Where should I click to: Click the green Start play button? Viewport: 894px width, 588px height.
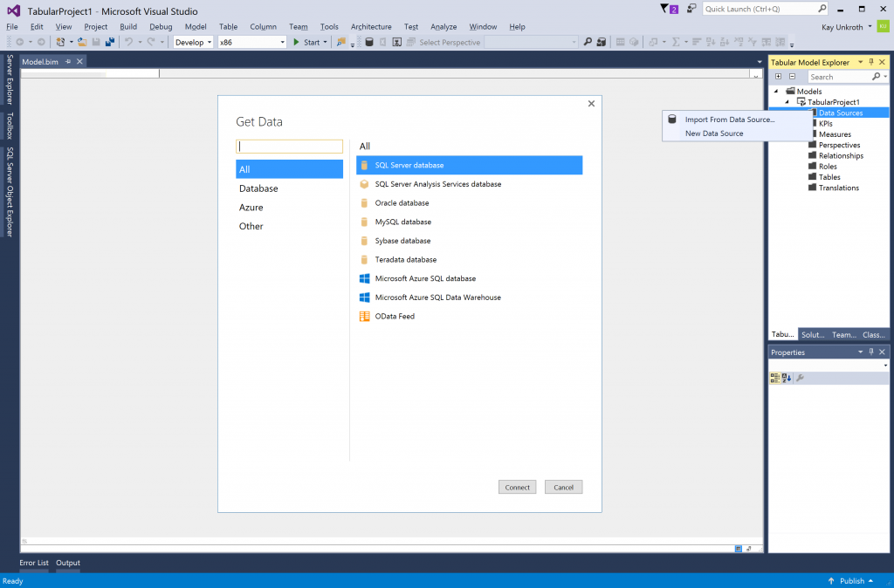pos(296,42)
